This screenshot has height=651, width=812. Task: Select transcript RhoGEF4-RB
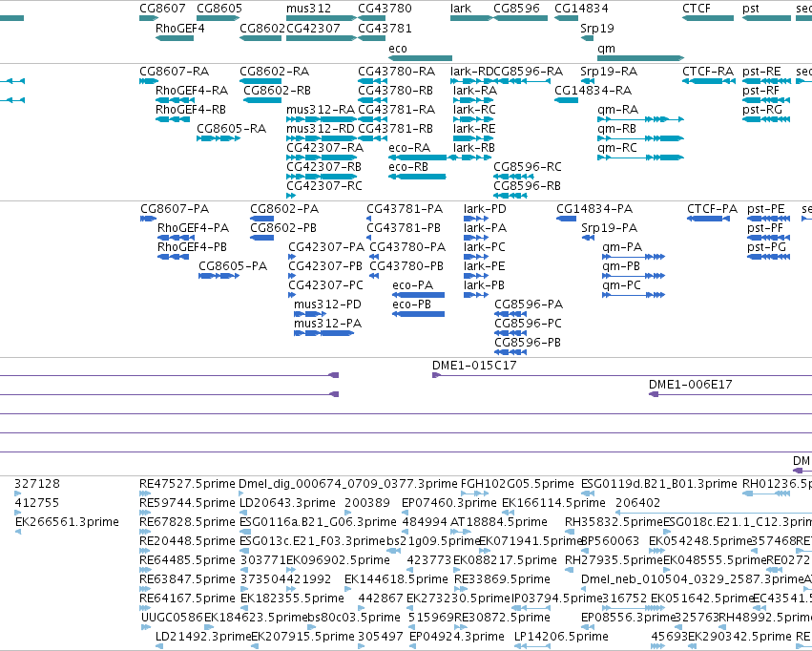pyautogui.click(x=191, y=110)
